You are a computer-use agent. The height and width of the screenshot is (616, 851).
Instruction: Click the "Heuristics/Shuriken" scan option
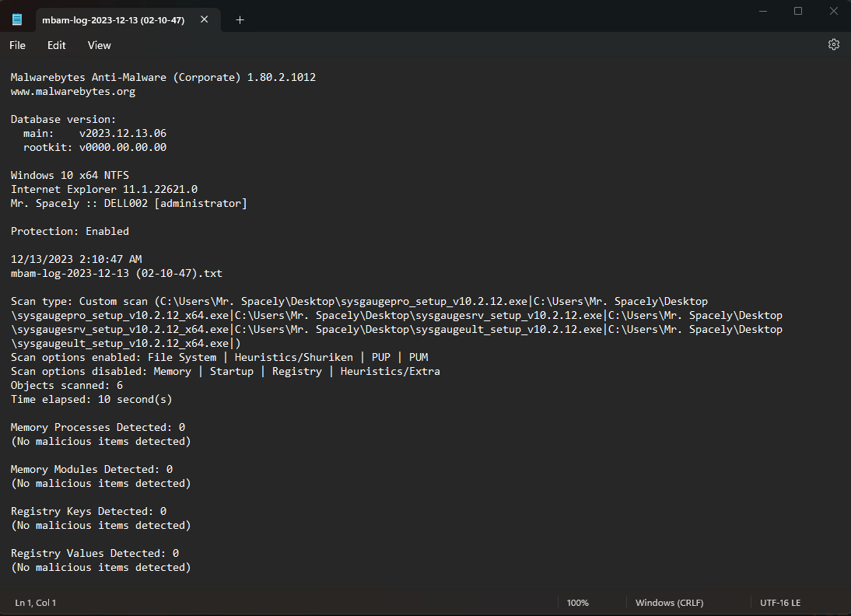click(293, 358)
